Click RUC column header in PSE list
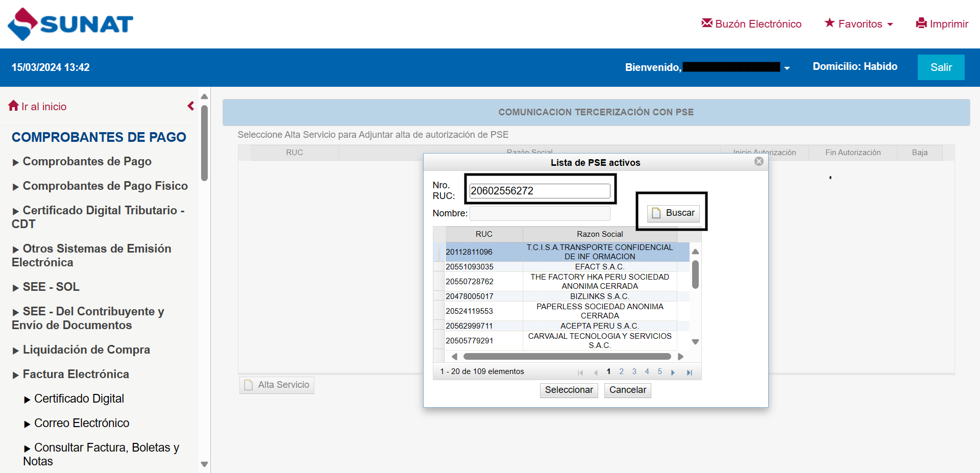Screen dimensions: 980x473 pos(484,234)
